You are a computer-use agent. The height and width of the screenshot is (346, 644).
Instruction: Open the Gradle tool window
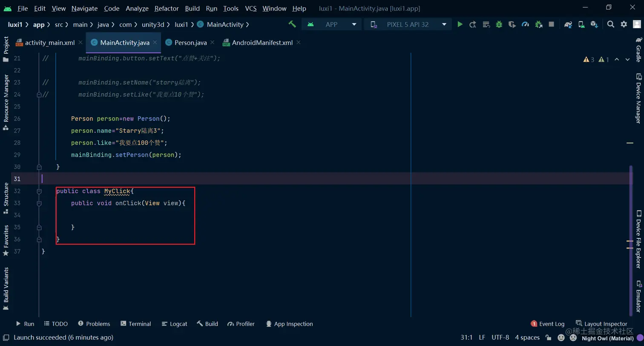(638, 49)
